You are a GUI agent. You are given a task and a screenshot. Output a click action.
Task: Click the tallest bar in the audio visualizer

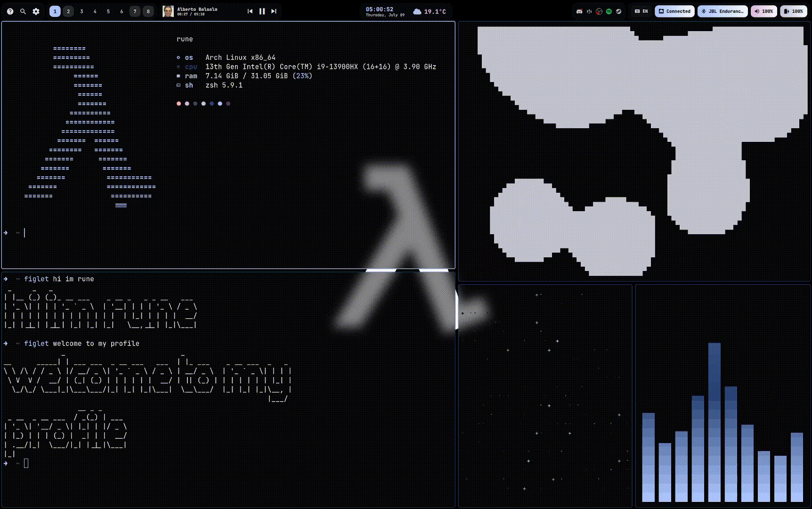coord(715,422)
